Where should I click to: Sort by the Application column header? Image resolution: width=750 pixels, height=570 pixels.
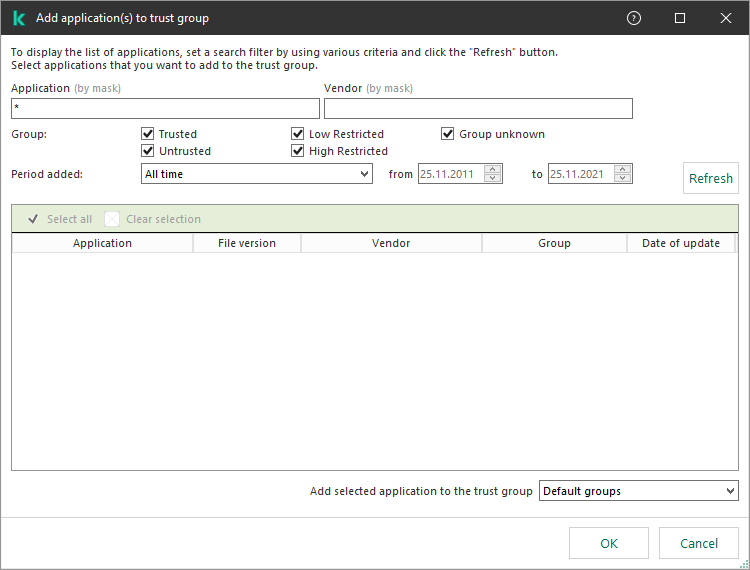102,243
